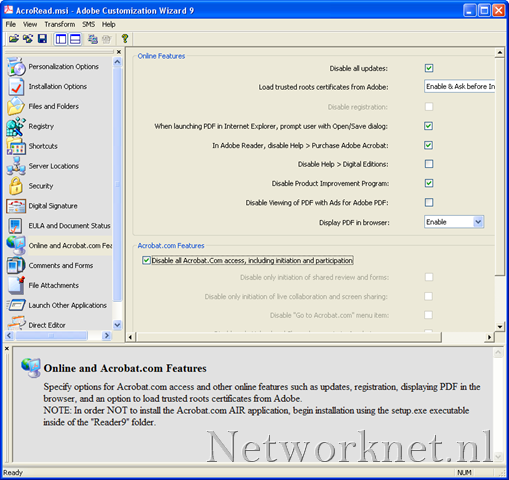Open Installation Options via its checkmark icon
Viewport: 509px width, 480px height.
coord(16,86)
